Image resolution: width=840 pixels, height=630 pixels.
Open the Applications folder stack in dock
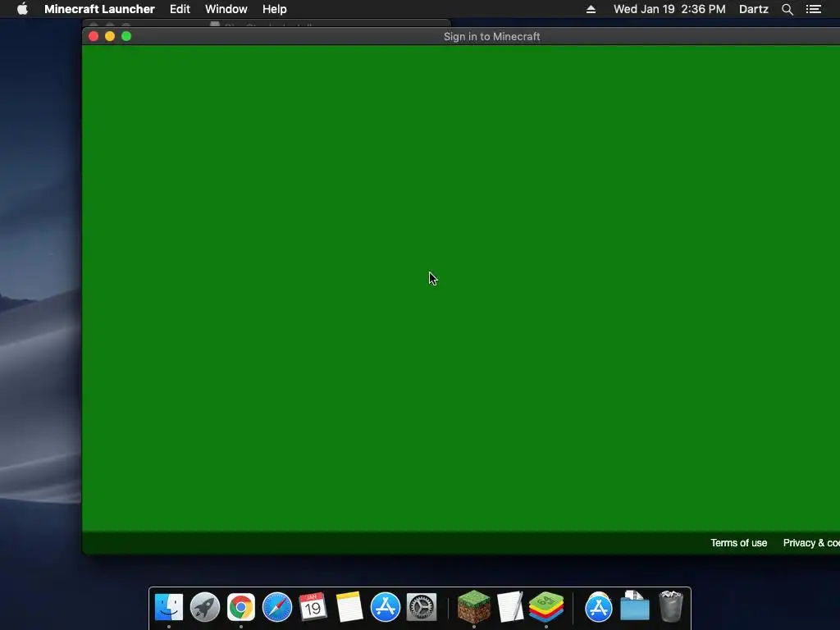[x=598, y=607]
